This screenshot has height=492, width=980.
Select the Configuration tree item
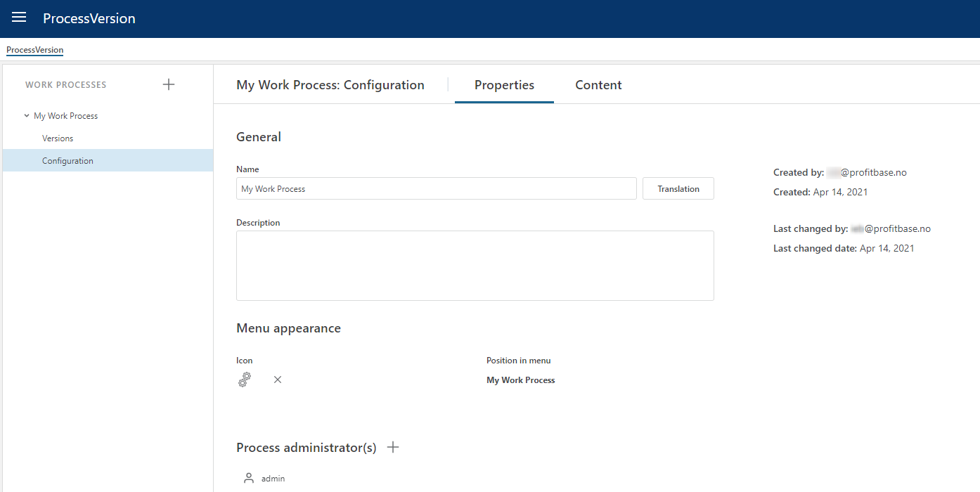click(67, 161)
